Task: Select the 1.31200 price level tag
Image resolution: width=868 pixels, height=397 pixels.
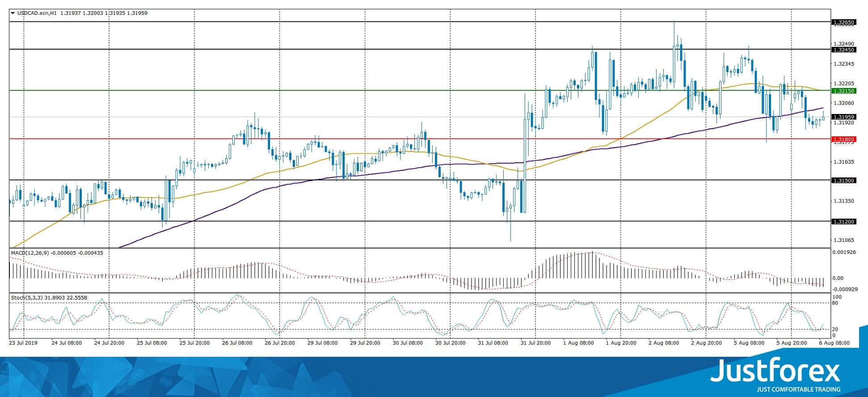Action: [843, 221]
